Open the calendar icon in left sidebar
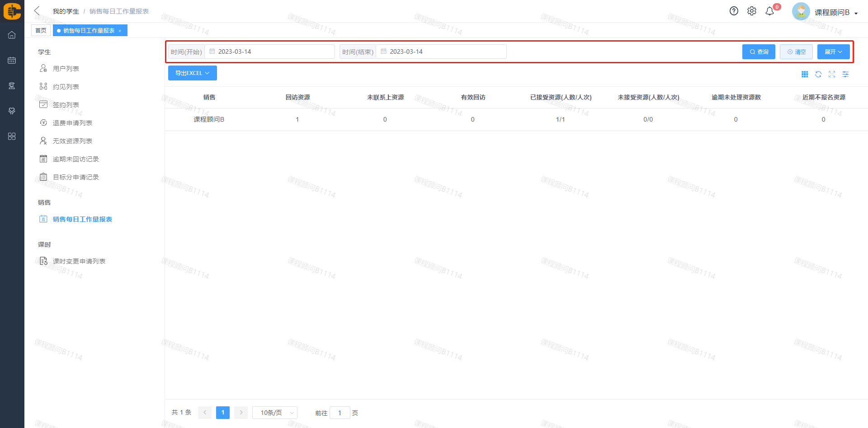The height and width of the screenshot is (428, 868). pyautogui.click(x=12, y=60)
